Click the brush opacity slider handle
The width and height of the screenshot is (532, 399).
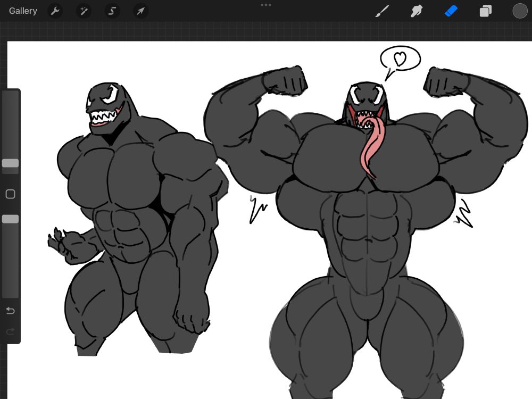tap(11, 219)
